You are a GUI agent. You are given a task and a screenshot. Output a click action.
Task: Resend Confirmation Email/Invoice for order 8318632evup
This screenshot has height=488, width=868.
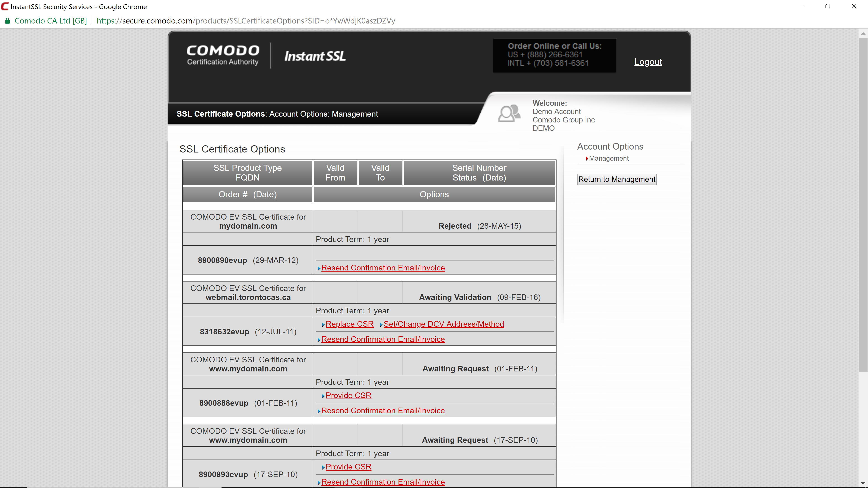(383, 339)
